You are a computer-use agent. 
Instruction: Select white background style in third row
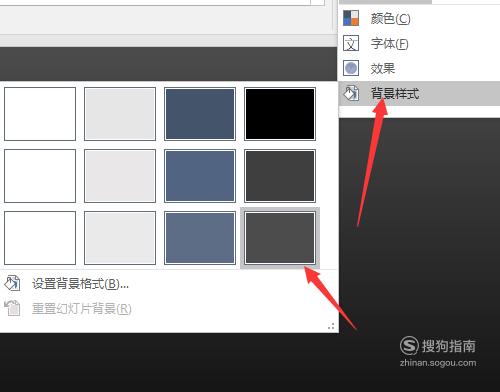point(40,238)
